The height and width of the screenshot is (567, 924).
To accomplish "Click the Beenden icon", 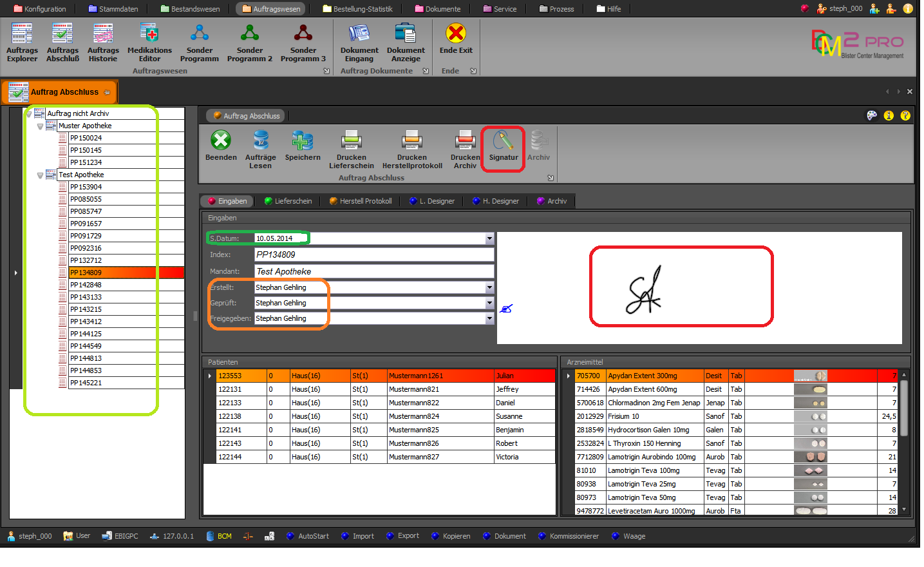I will (x=221, y=141).
